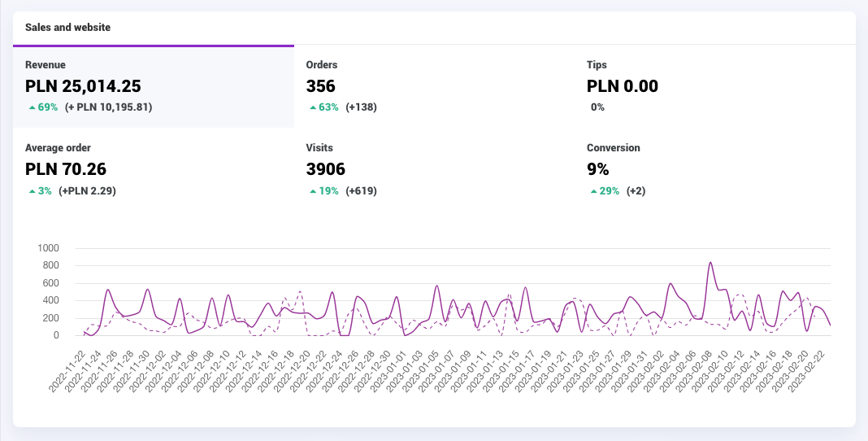868x441 pixels.
Task: Click the 9% conversion value
Action: pyautogui.click(x=598, y=169)
